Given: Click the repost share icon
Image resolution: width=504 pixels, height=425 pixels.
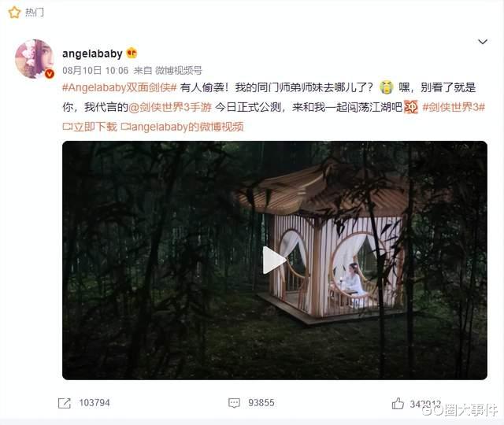Looking at the screenshot, I should coord(65,403).
